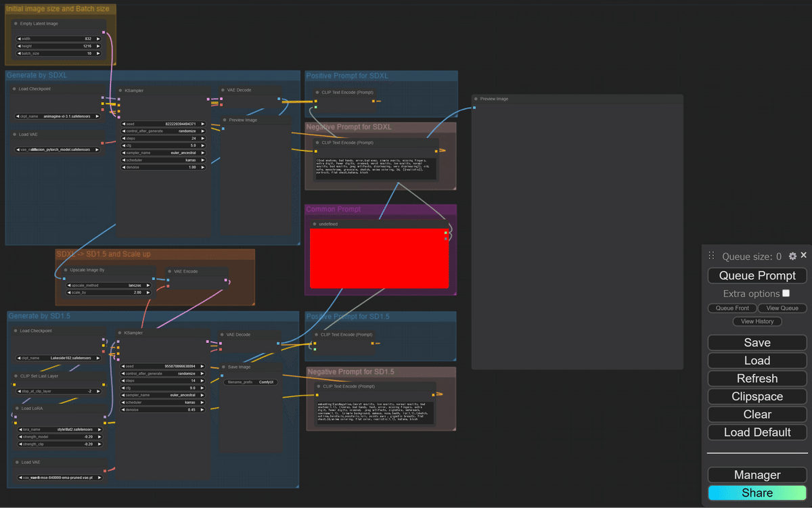Select 'Negative Prompt for SDXL' group title
Viewport: 812px width, 508px height.
tap(349, 127)
